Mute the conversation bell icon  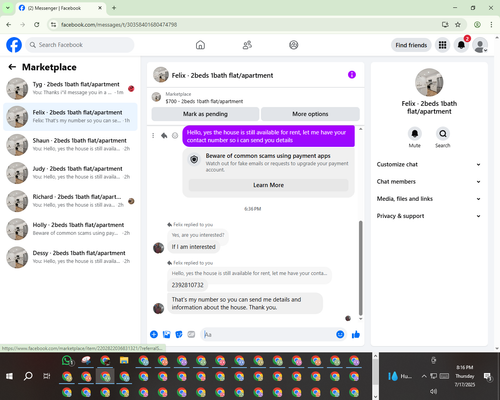pyautogui.click(x=415, y=134)
